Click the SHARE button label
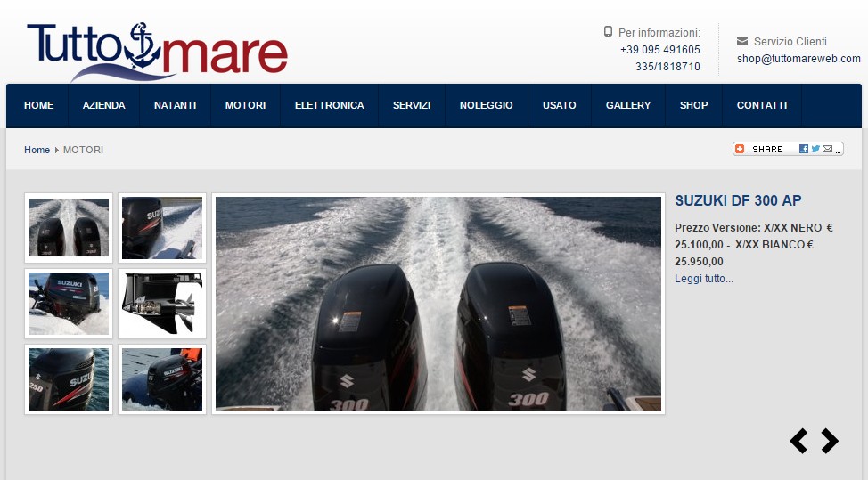868x480 pixels. coord(766,149)
